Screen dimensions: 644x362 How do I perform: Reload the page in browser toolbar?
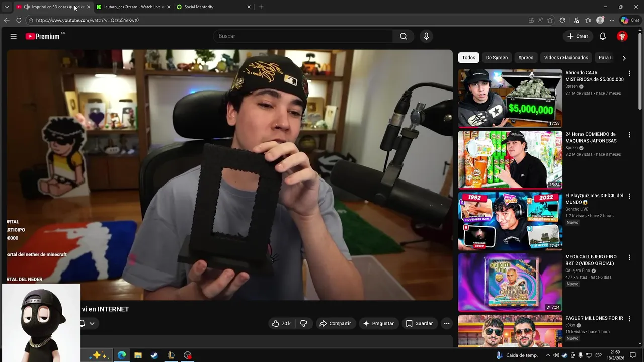point(19,20)
